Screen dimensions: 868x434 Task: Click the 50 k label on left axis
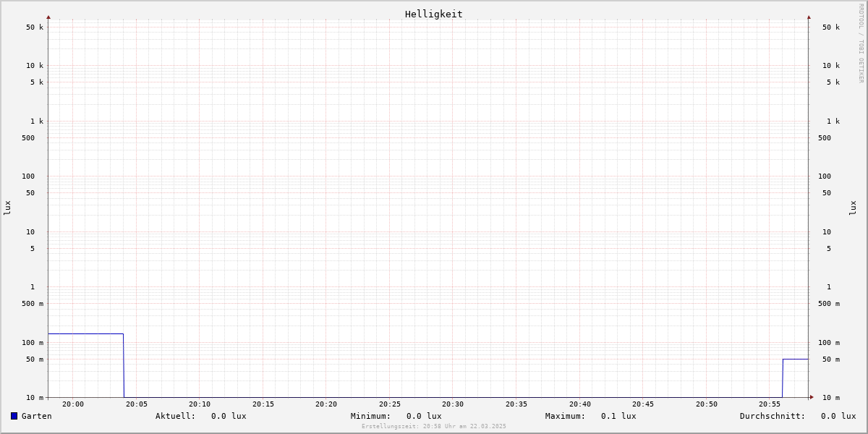[x=35, y=27]
